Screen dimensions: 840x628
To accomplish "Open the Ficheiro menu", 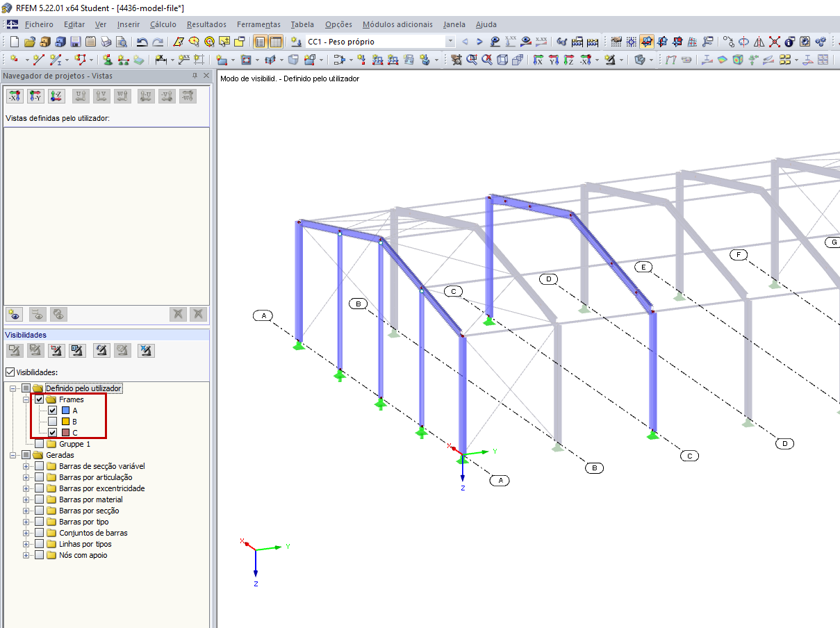I will [x=39, y=24].
